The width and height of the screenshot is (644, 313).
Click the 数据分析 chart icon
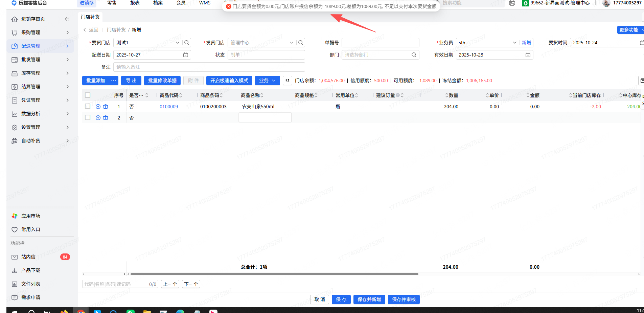(15, 114)
